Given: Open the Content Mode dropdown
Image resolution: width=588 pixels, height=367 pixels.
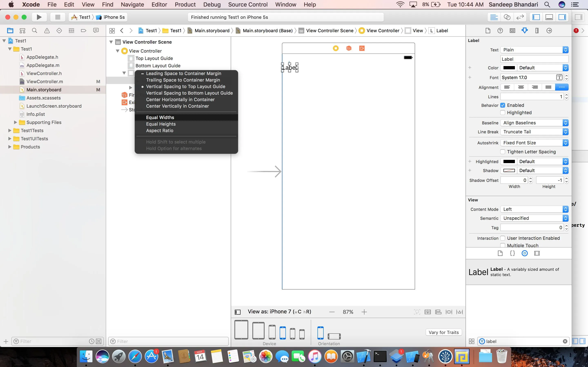Looking at the screenshot, I should (534, 209).
